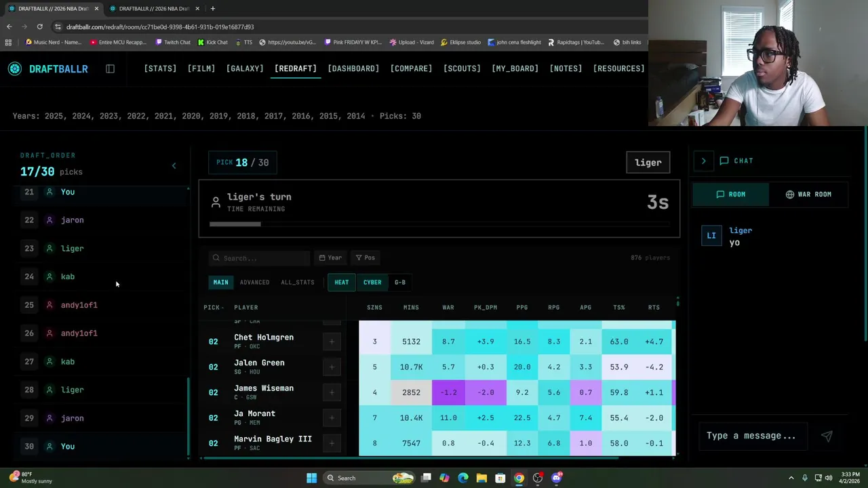Switch to the HEAT color mode
This screenshot has height=488, width=868.
tap(341, 283)
